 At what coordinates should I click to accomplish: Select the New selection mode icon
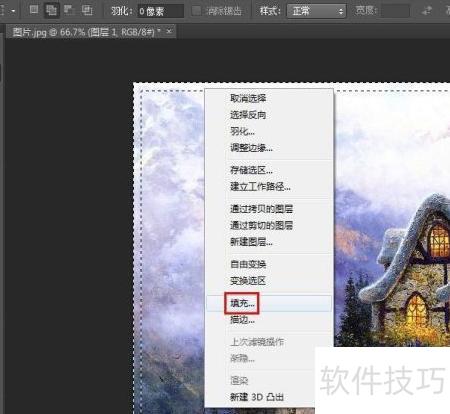coord(34,10)
